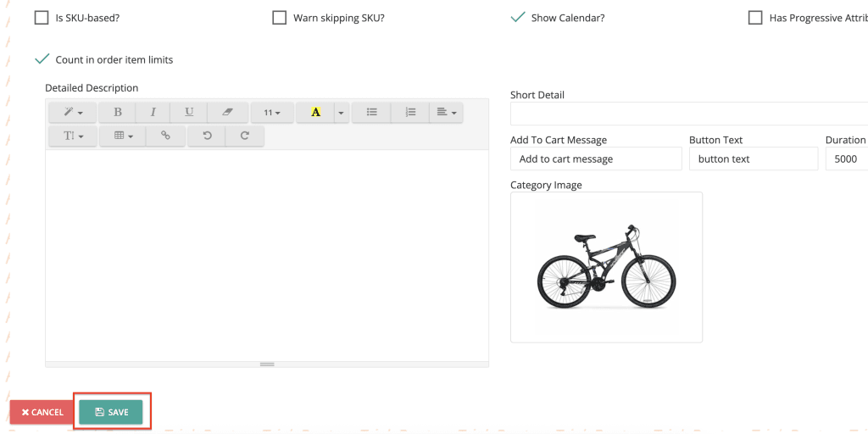Click the eraser icon to clear formatting

[x=226, y=112]
